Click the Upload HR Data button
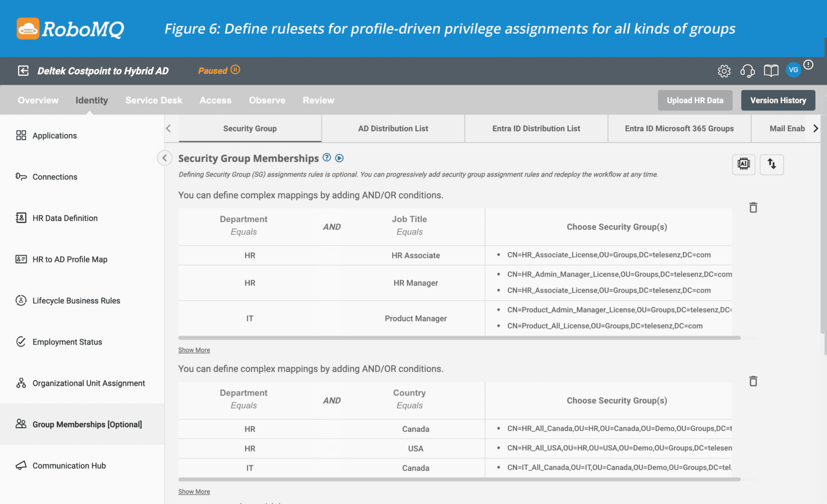This screenshot has height=504, width=827. (x=695, y=100)
